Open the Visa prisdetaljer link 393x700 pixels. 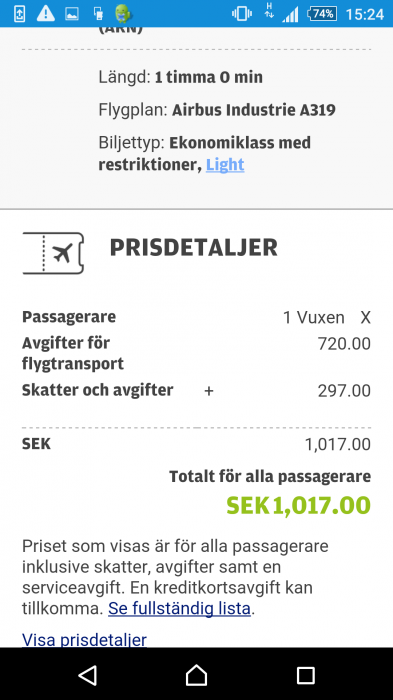point(84,639)
